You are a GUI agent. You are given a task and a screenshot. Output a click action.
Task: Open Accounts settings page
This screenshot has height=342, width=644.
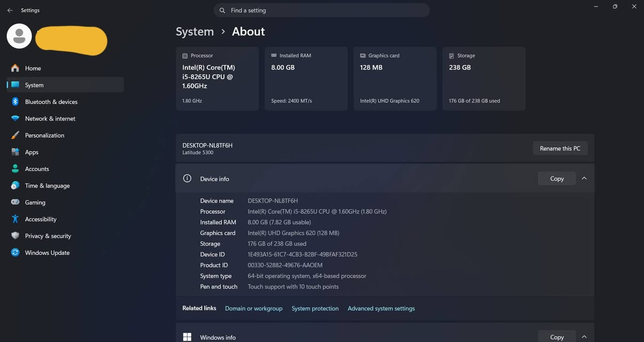65,169
